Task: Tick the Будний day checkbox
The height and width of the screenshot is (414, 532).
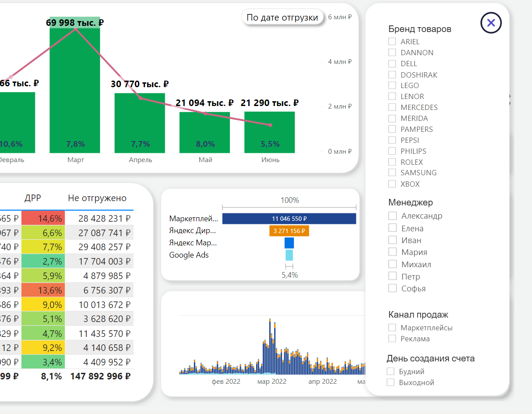Action: 391,372
